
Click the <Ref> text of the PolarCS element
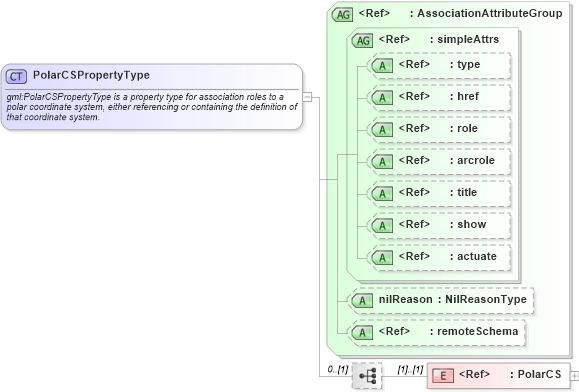coord(474,374)
